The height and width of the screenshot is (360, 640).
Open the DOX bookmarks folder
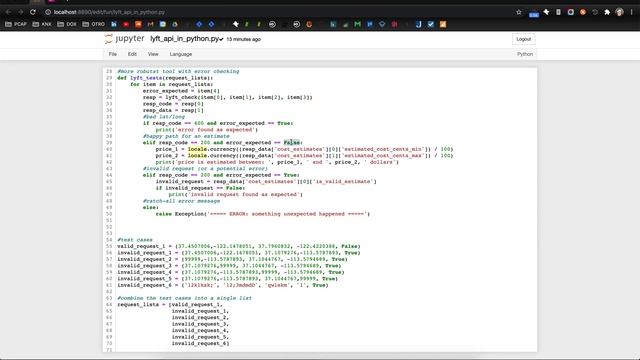(x=67, y=24)
